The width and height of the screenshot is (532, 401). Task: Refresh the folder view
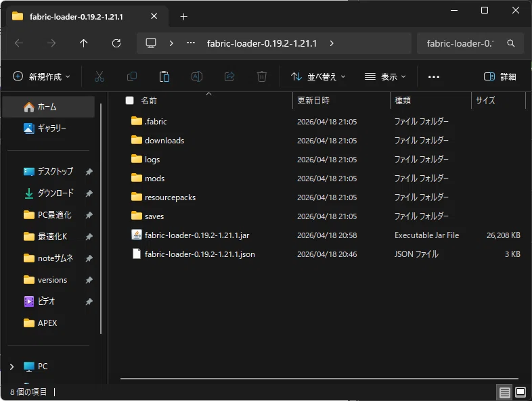[116, 43]
